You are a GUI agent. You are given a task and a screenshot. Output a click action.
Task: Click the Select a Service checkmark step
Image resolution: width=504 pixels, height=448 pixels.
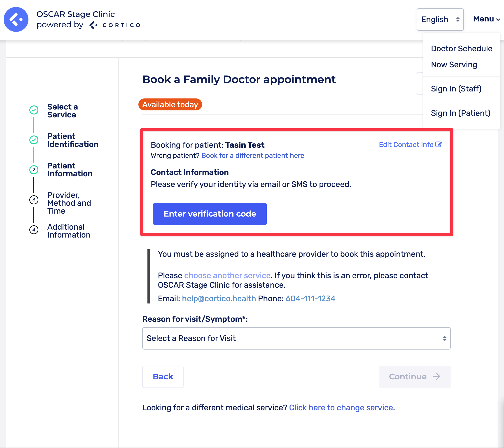pyautogui.click(x=34, y=110)
